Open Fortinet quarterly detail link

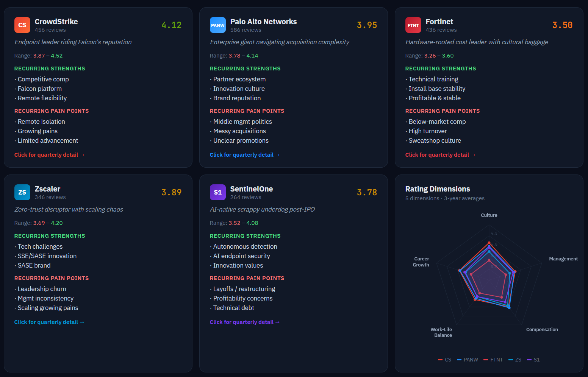(440, 155)
